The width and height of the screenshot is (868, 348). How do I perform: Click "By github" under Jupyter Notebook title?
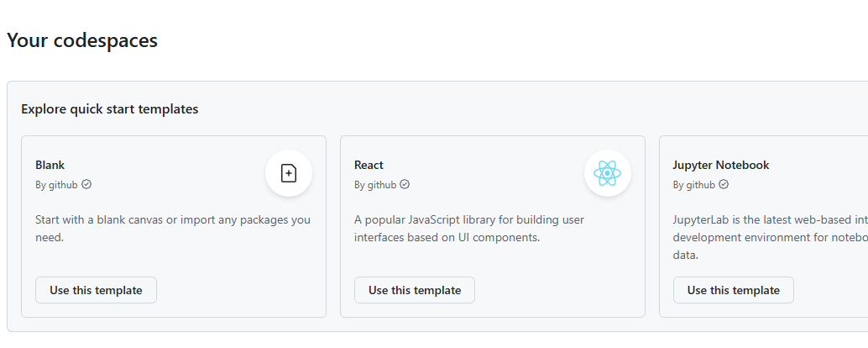point(694,185)
